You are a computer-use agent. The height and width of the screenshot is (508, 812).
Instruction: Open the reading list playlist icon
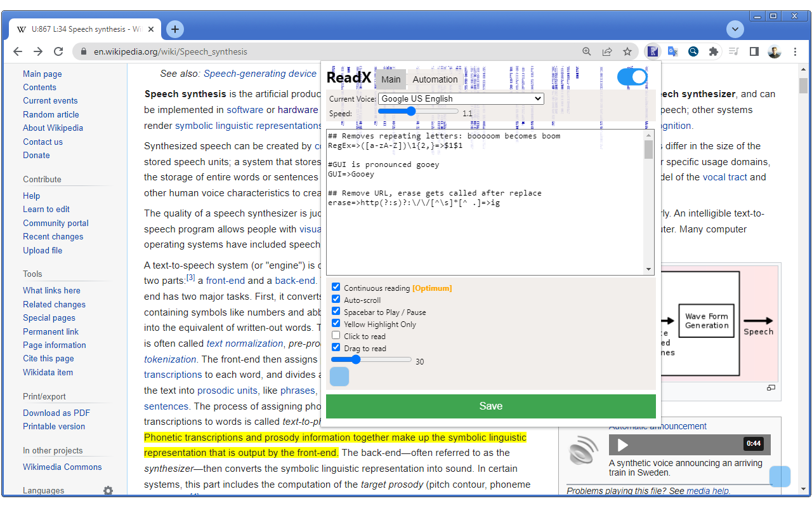point(734,51)
